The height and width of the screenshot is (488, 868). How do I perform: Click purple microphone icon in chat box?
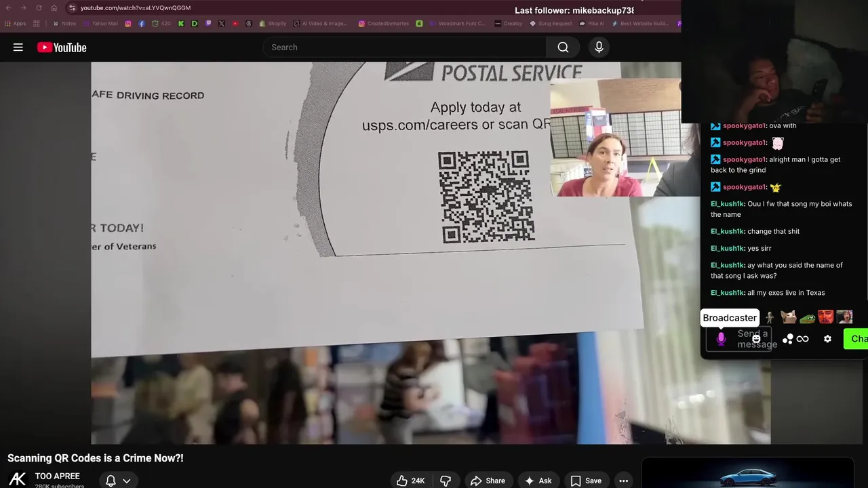(721, 339)
